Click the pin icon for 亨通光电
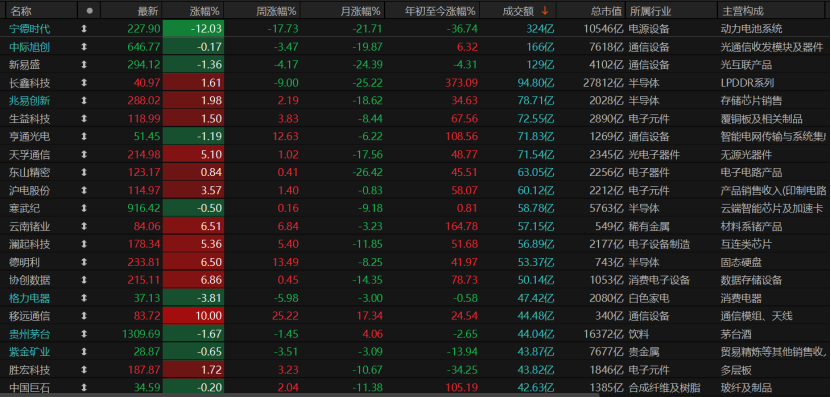Screen dimensions: 831x397 (84, 137)
